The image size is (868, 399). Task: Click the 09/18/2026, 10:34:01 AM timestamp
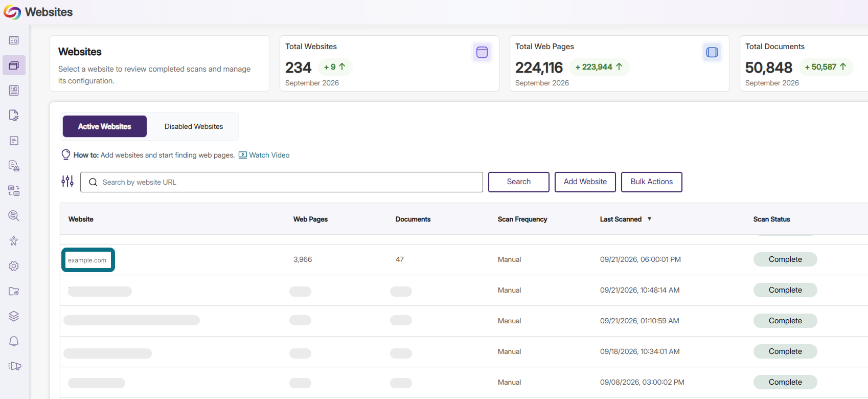point(640,352)
